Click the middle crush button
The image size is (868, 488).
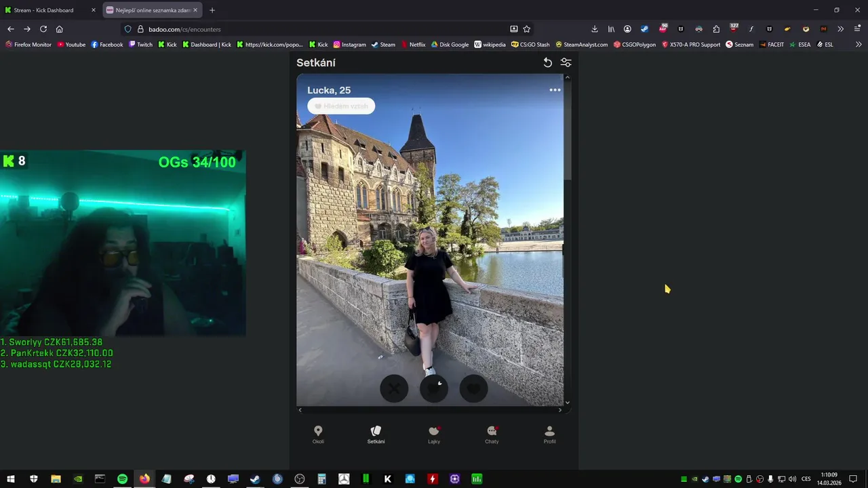pyautogui.click(x=434, y=388)
